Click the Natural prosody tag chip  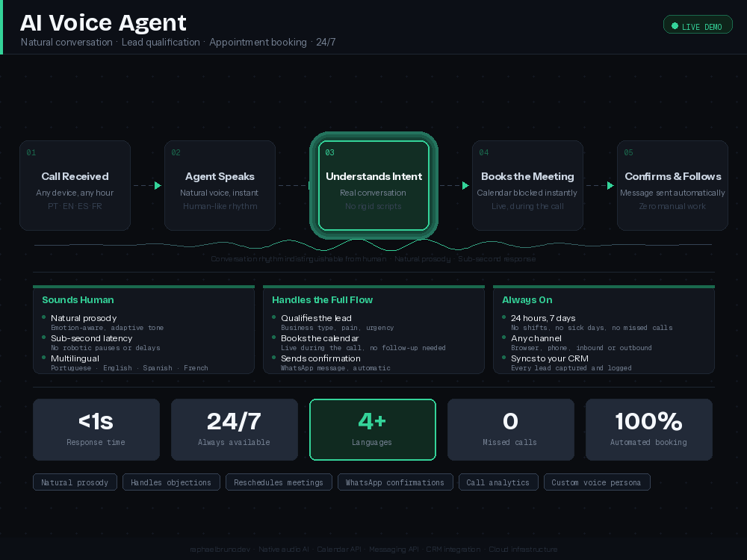pos(75,482)
